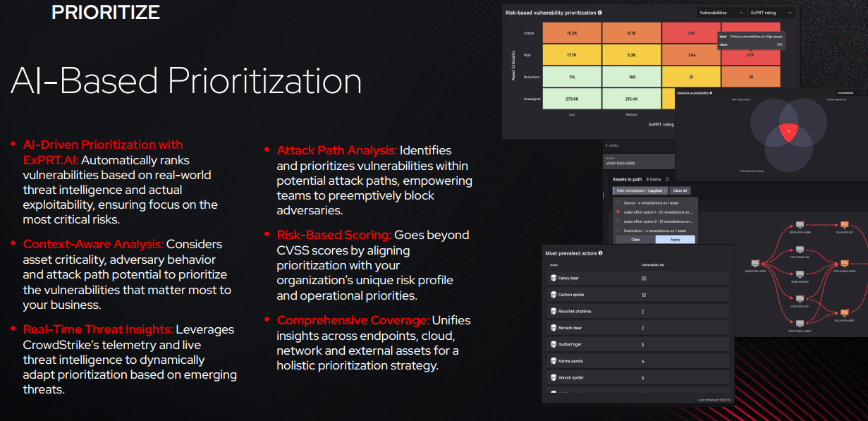The width and height of the screenshot is (868, 421).
Task: Click the 'Real-Time Threat Insights:' heading text
Action: (98, 329)
